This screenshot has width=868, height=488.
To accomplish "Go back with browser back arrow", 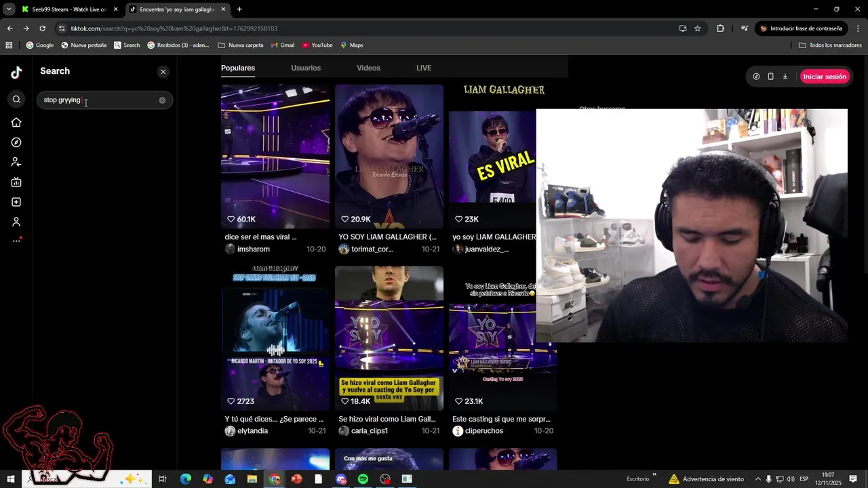I will point(9,28).
